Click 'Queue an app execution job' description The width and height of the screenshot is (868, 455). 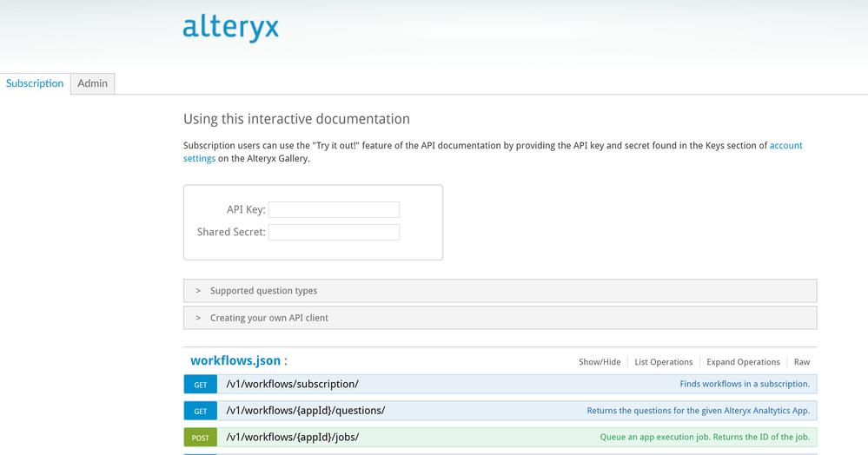tap(705, 438)
